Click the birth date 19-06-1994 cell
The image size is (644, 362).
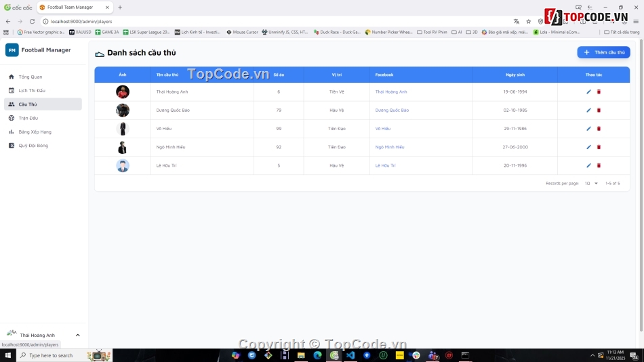[515, 92]
